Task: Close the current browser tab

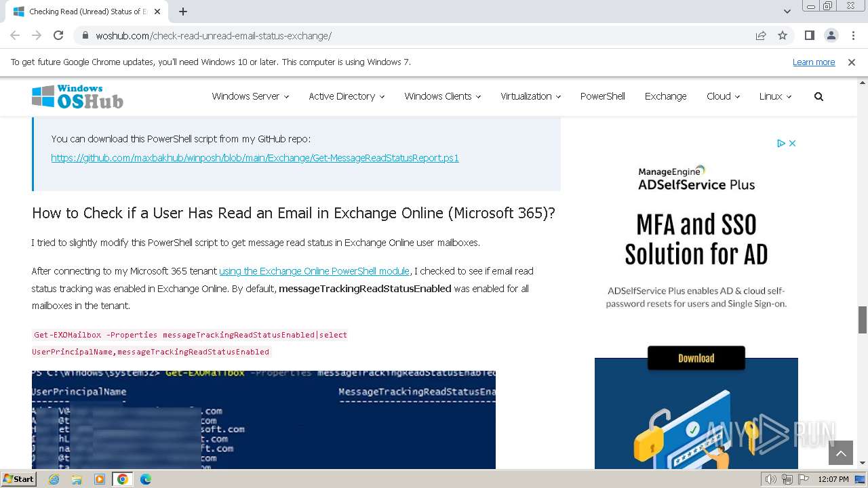Action: (157, 12)
